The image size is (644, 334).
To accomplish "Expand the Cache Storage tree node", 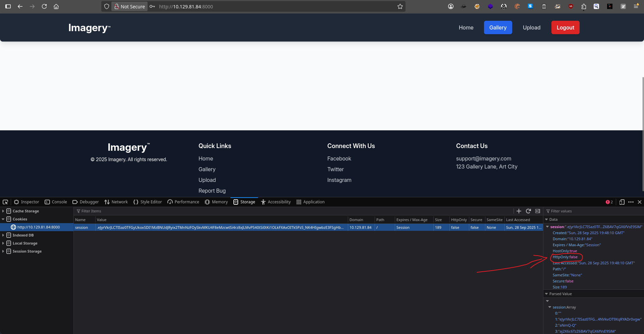I will coord(3,211).
